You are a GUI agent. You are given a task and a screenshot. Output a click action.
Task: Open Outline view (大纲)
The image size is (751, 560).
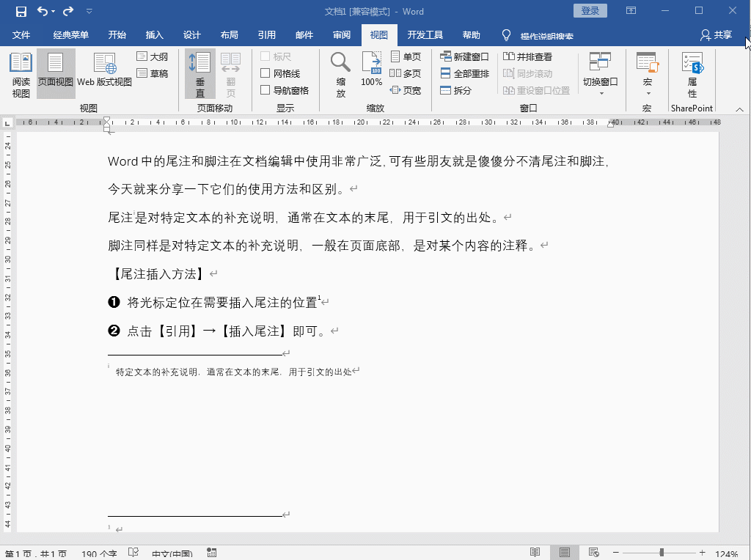[153, 56]
